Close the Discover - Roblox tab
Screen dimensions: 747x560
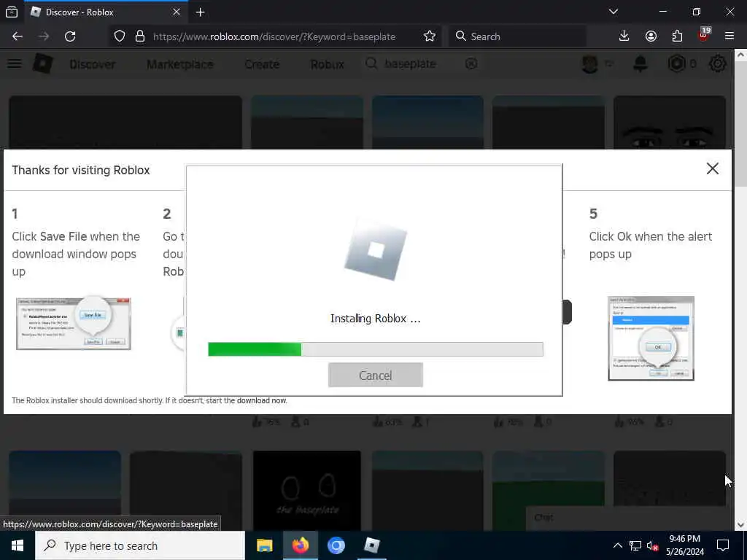177,12
